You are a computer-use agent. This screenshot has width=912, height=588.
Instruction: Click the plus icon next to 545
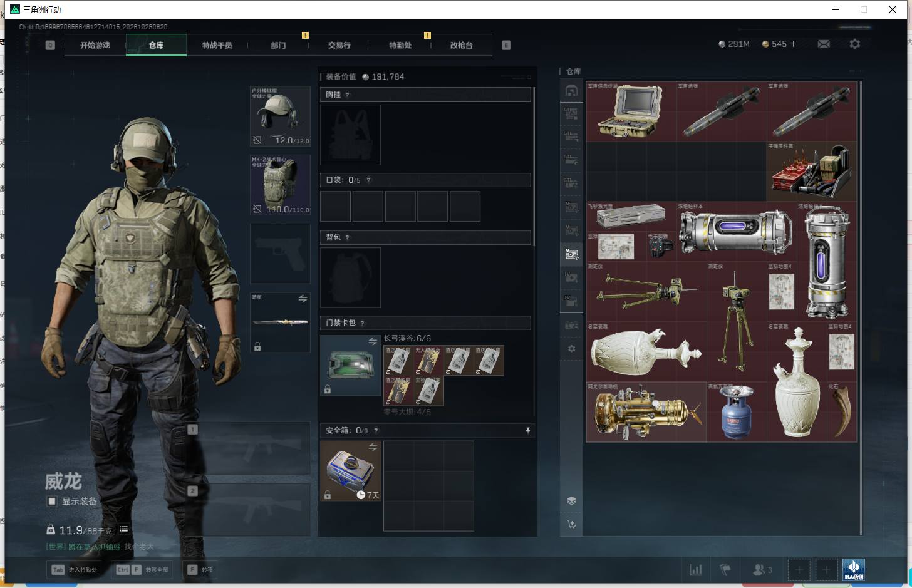pos(793,44)
